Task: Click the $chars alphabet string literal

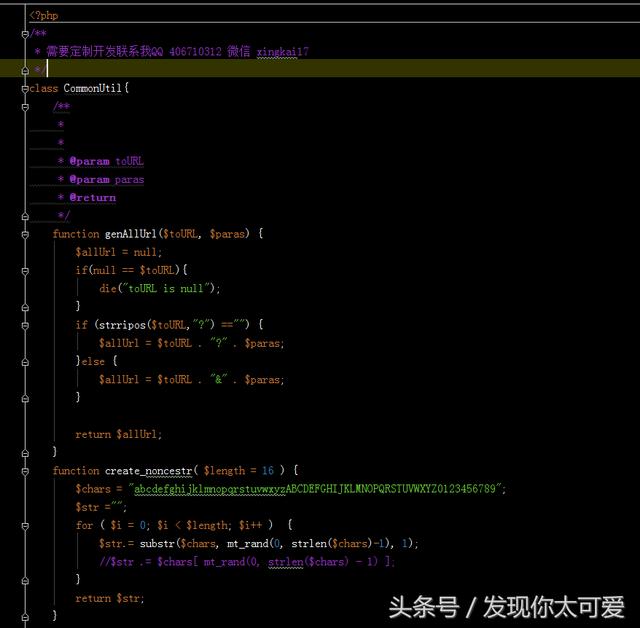Action: [317, 489]
